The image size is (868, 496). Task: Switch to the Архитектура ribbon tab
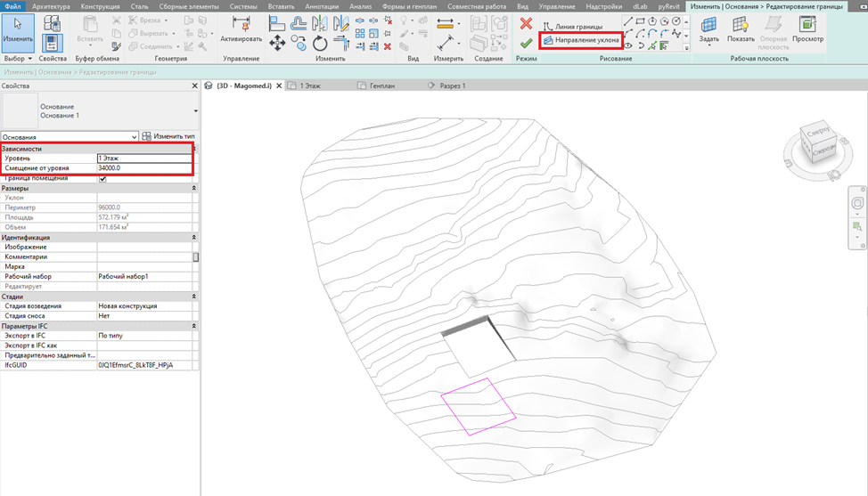click(51, 6)
